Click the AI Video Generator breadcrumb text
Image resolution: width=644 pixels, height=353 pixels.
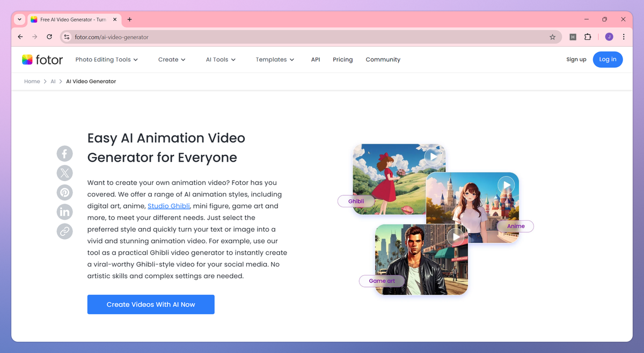coord(91,81)
